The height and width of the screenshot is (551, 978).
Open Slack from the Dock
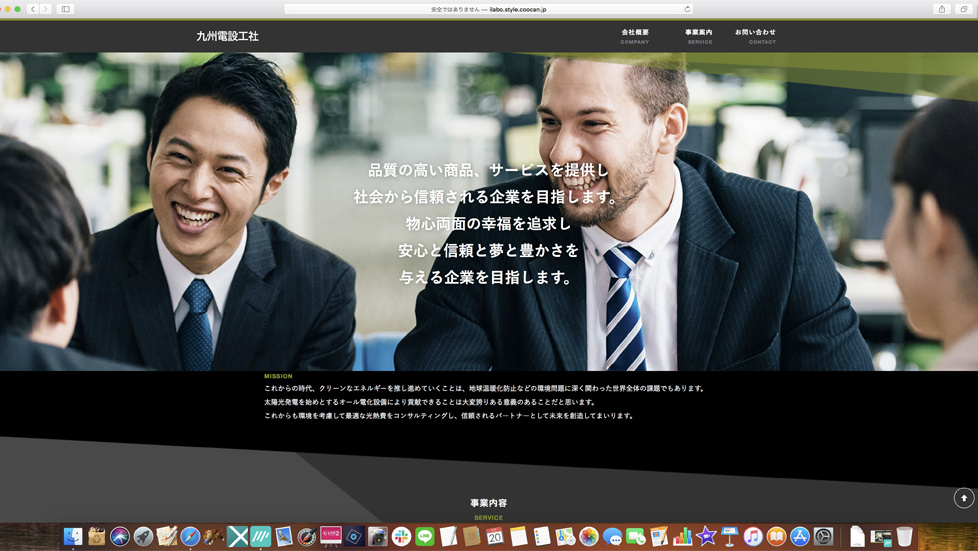(401, 536)
